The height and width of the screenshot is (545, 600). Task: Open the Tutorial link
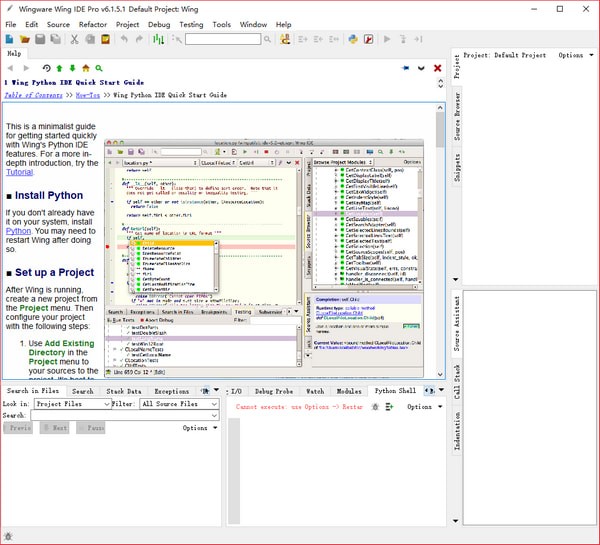tap(19, 172)
